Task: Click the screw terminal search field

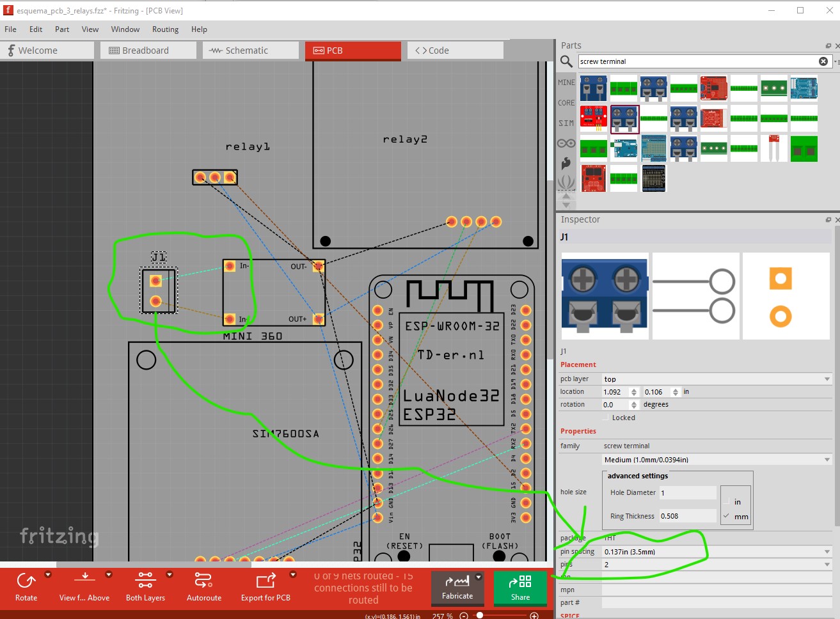Action: pos(697,61)
